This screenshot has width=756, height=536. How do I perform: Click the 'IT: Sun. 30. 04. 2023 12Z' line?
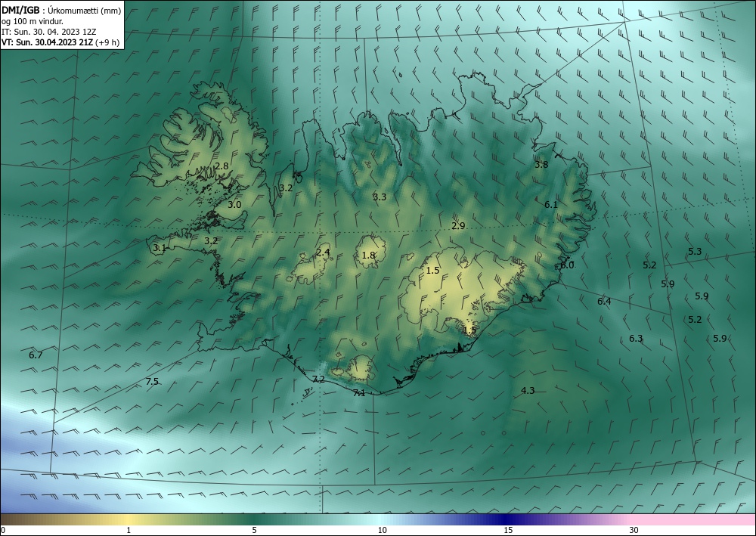[x=48, y=32]
